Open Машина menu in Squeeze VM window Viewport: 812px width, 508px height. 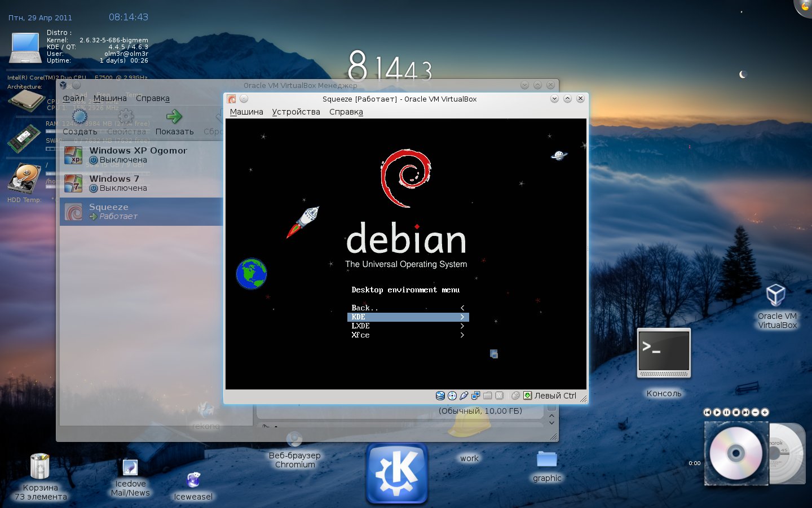[246, 112]
